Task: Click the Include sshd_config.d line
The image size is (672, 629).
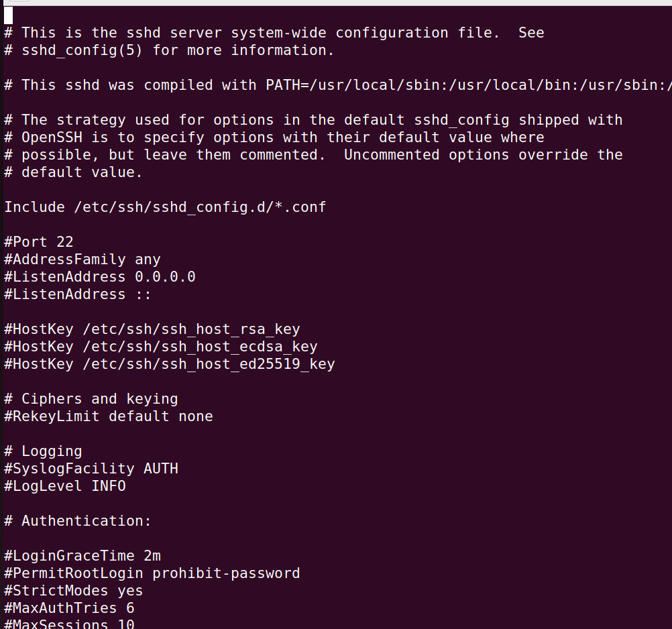Action: [165, 207]
